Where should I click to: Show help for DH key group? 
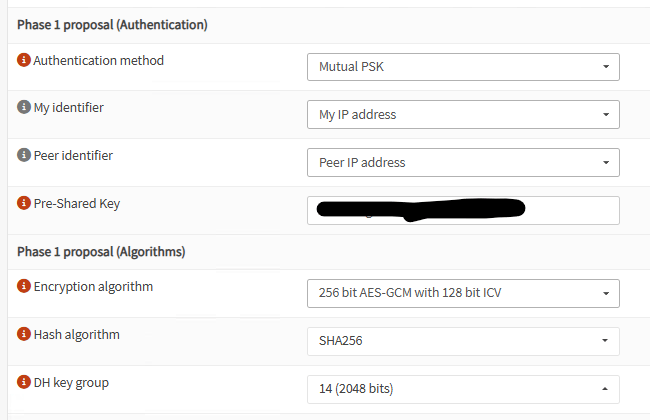tap(24, 382)
